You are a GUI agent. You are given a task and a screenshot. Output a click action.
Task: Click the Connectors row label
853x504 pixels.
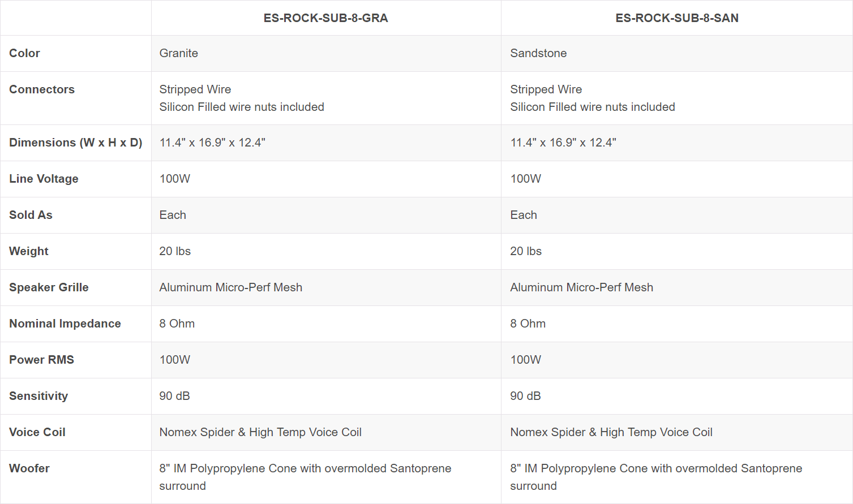click(x=42, y=89)
